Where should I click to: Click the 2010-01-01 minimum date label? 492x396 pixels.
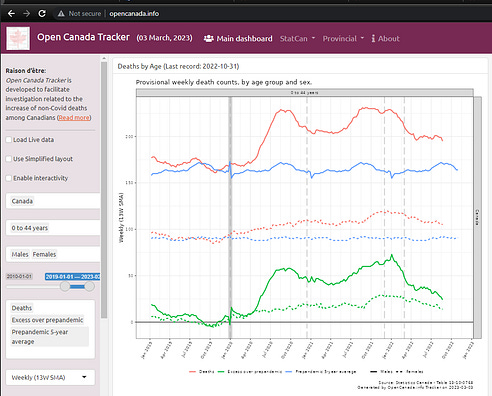(x=19, y=276)
